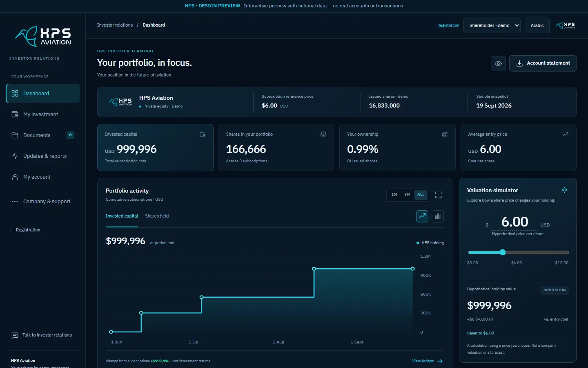The height and width of the screenshot is (368, 588).
Task: Click the sparkle icon in Valuation simulator
Action: coord(564,190)
